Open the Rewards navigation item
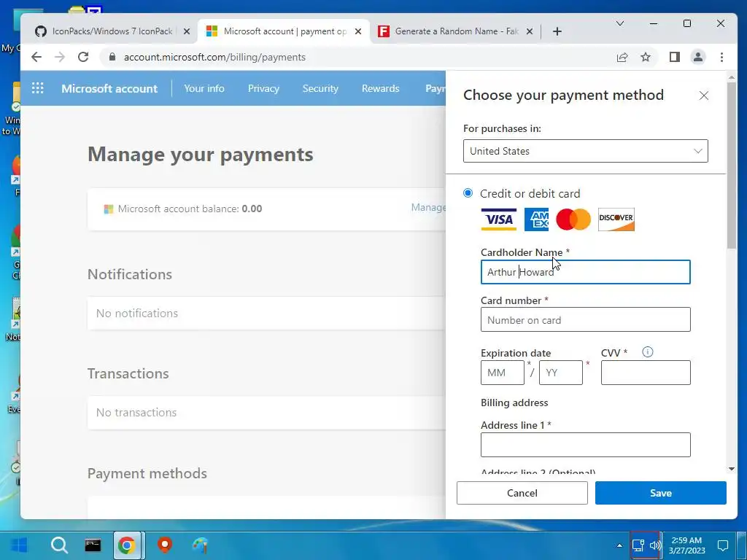Viewport: 747px width, 560px height. pyautogui.click(x=380, y=88)
